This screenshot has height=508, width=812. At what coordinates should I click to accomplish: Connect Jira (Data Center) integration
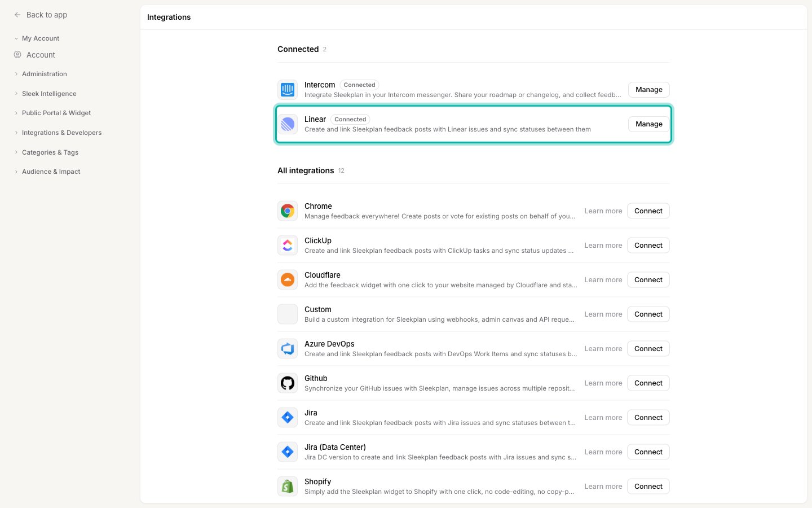[x=648, y=452]
